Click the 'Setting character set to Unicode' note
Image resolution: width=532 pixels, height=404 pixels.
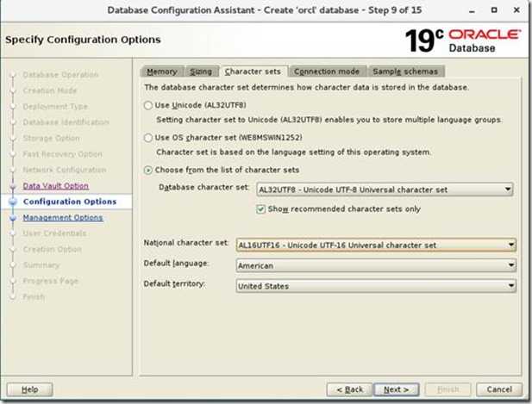click(x=329, y=120)
